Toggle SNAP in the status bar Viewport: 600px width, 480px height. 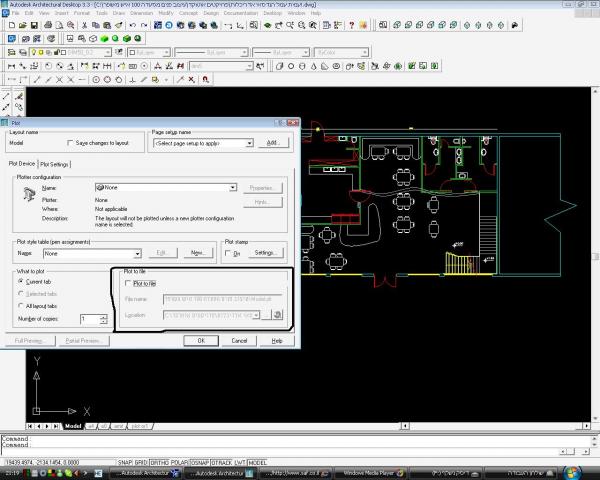[x=125, y=463]
